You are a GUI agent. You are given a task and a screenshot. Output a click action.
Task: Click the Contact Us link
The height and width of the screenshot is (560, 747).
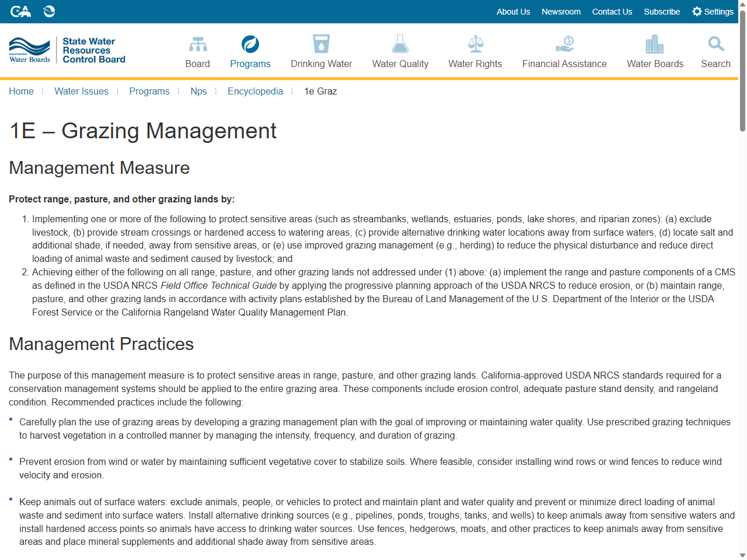[x=612, y=12]
